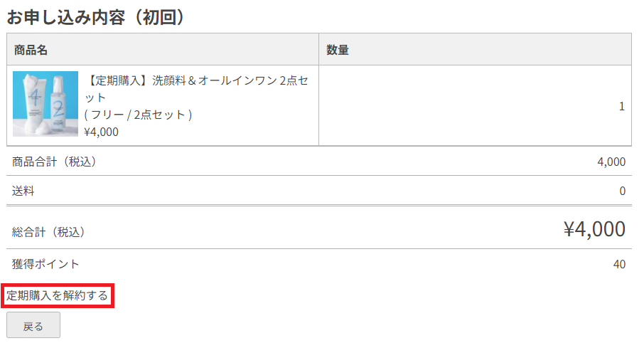The image size is (644, 348).
Task: Click the earned points value 40
Action: pos(619,264)
